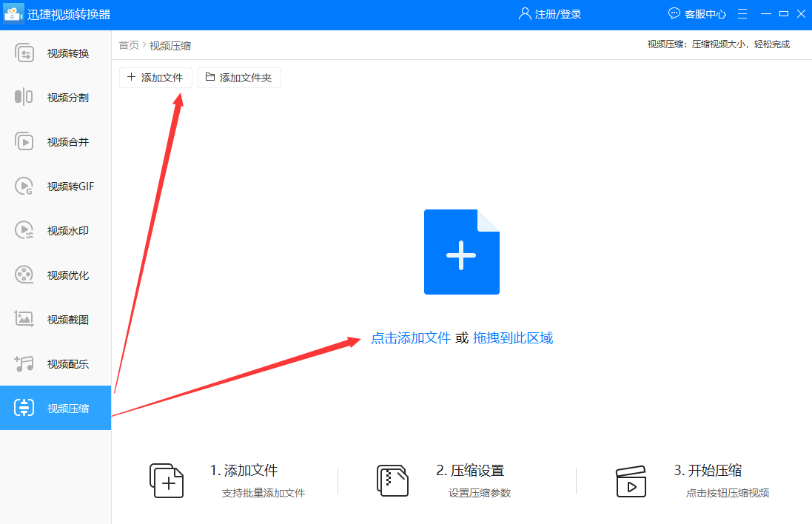This screenshot has width=812, height=524.
Task: Click the 压缩视频大小，轻松完成 description text
Action: tap(741, 44)
